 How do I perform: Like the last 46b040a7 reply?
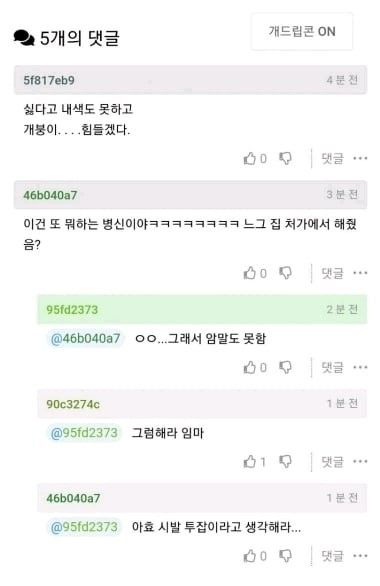click(x=249, y=556)
